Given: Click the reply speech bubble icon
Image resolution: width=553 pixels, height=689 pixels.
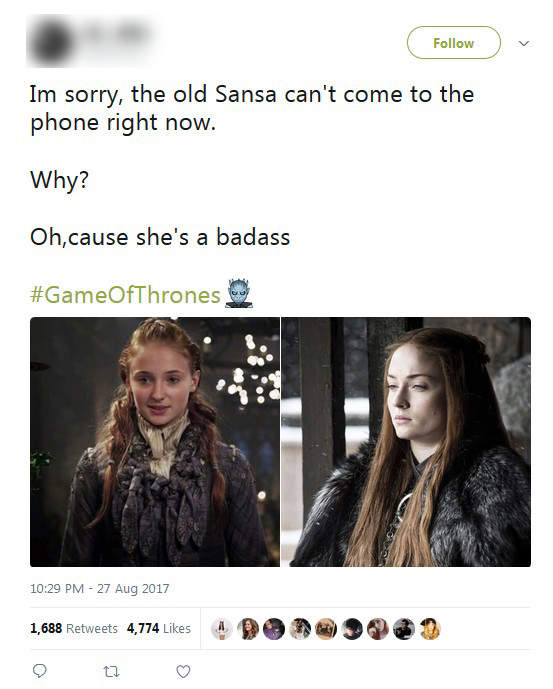Looking at the screenshot, I should click(x=40, y=671).
